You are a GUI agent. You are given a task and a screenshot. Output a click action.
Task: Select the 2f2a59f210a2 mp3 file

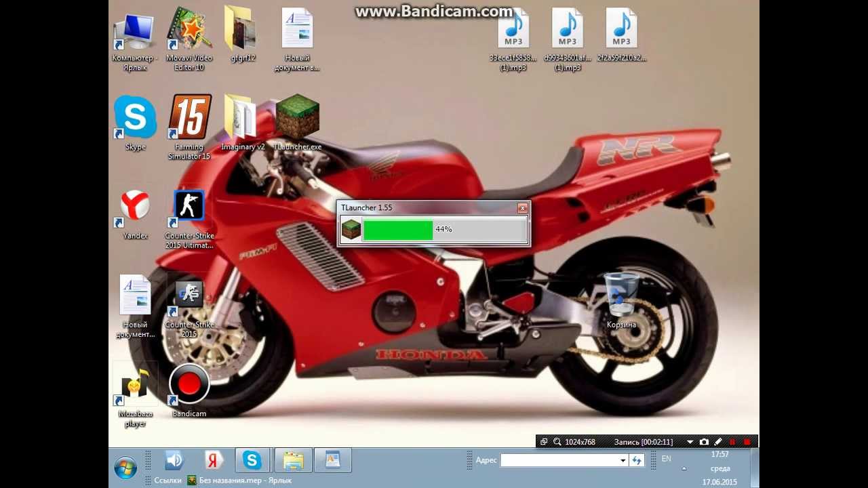(621, 35)
